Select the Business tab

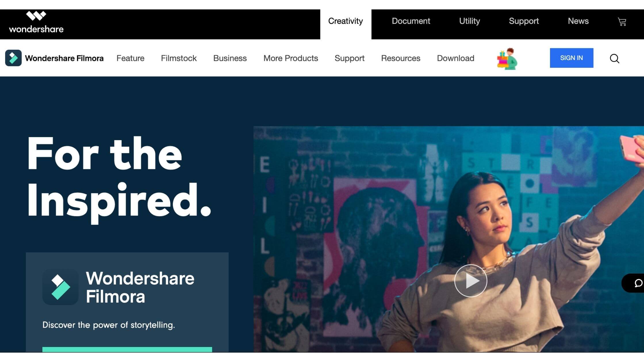(229, 58)
